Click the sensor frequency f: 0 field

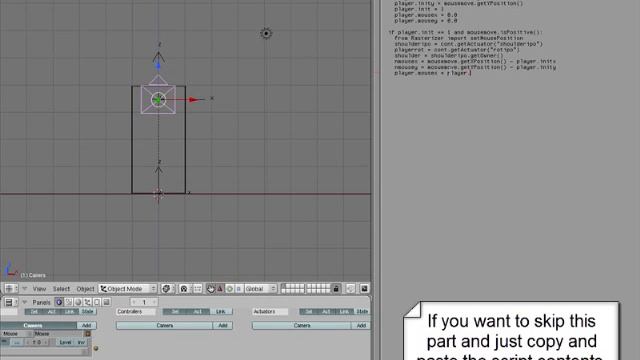click(x=37, y=342)
